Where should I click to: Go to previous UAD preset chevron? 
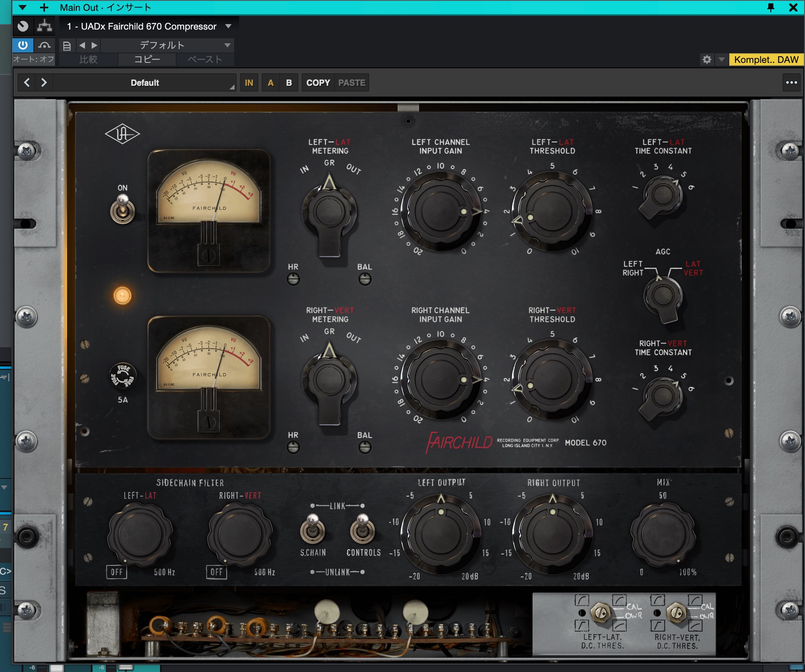point(27,82)
